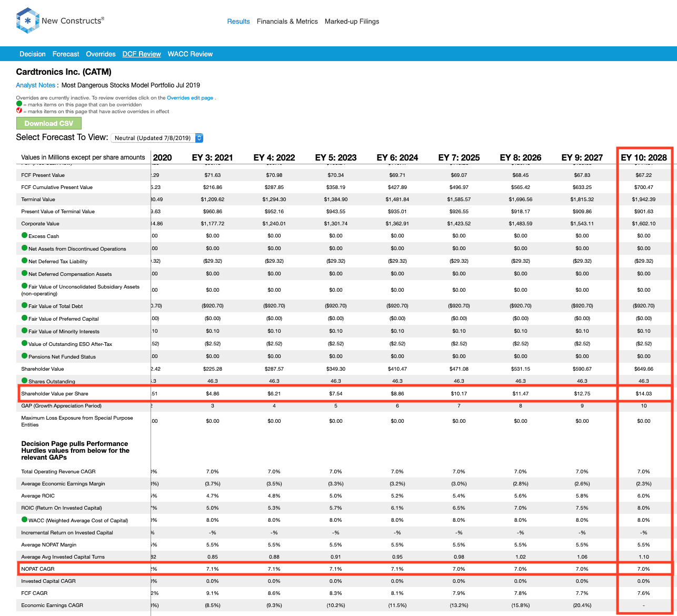Click the Terminal Value row label
Viewport: 677px width, 616px height.
[38, 200]
